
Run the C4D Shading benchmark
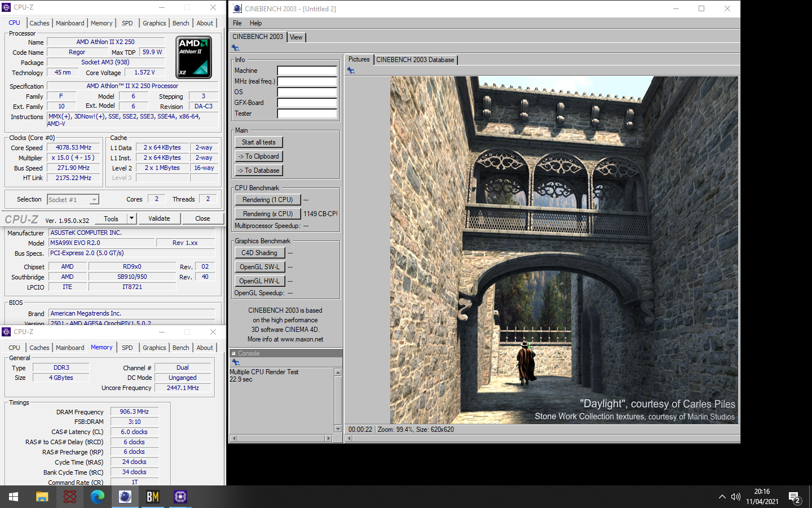click(259, 253)
